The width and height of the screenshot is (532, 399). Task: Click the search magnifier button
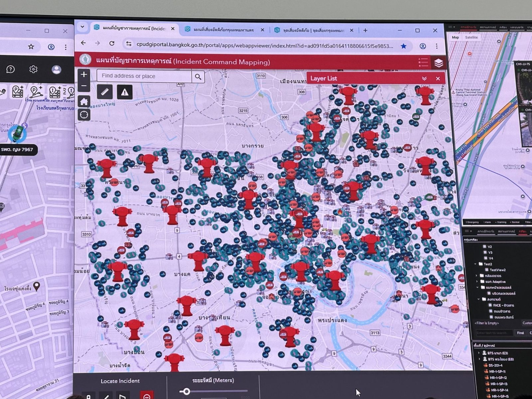[x=198, y=77]
